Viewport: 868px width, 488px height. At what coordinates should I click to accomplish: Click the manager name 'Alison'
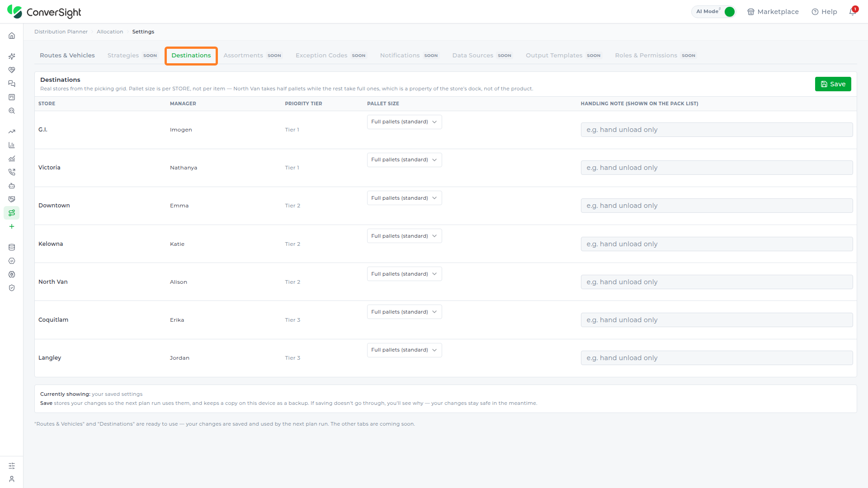pyautogui.click(x=179, y=282)
